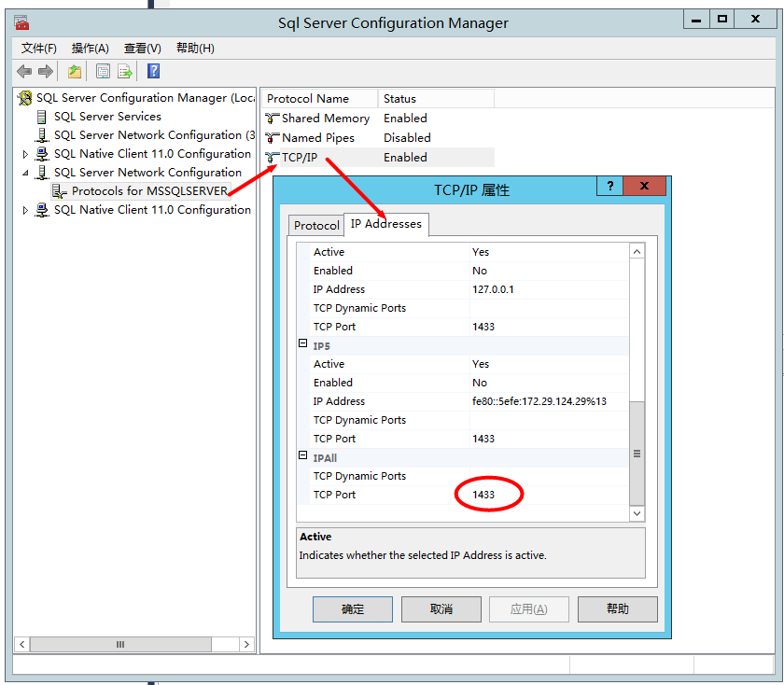784x685 pixels.
Task: Expand first SQL Native Client 11.0 Configuration node
Action: (x=26, y=154)
